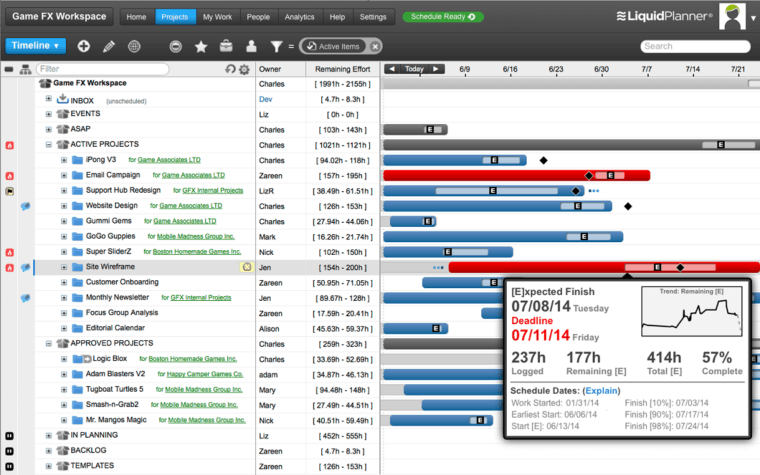Click the star favorites icon in toolbar
The image size is (760, 475).
pos(201,46)
